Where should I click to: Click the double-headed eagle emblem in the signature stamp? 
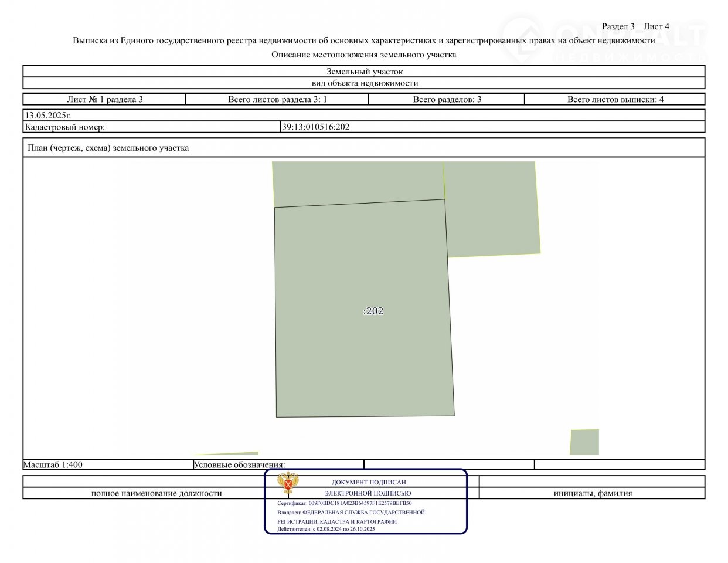[x=287, y=484]
